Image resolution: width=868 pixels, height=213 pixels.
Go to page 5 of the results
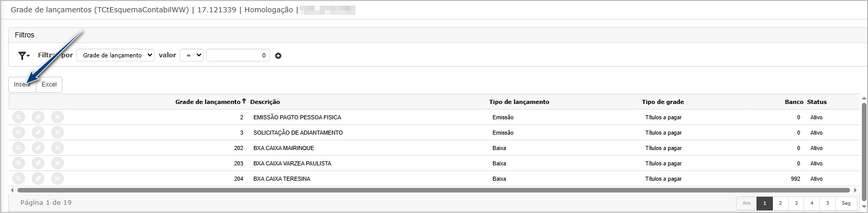tap(828, 203)
